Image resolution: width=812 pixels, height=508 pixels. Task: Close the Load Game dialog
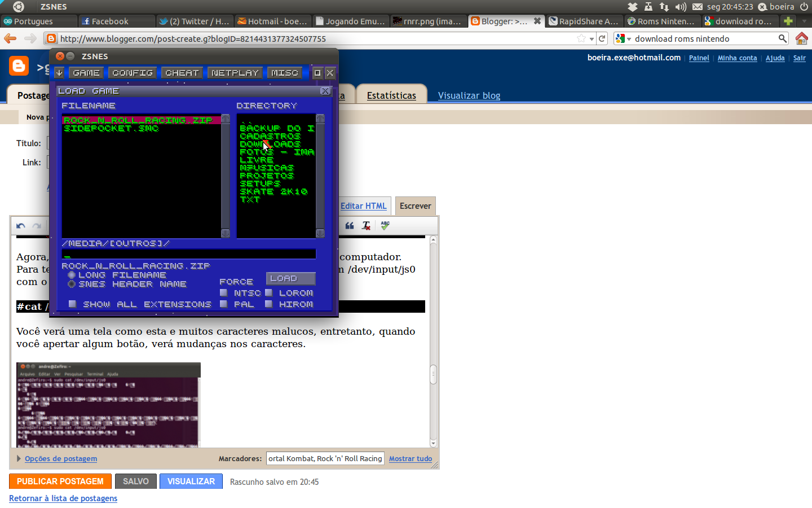point(325,91)
